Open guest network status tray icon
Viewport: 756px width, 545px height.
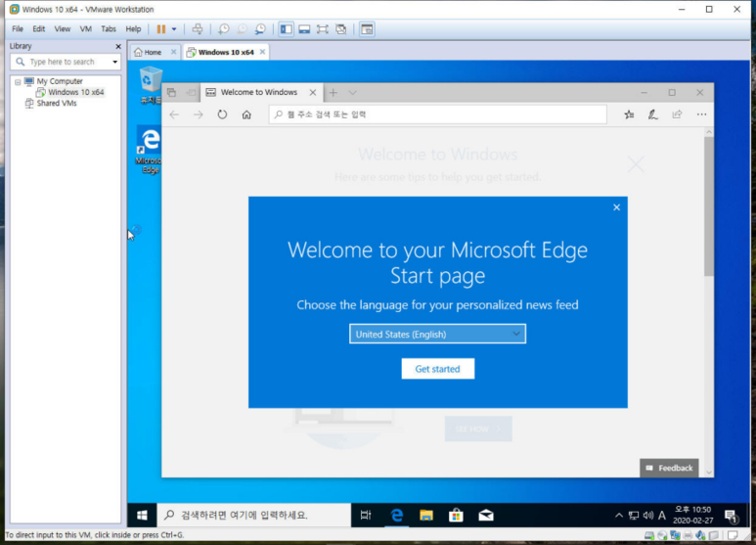(634, 516)
